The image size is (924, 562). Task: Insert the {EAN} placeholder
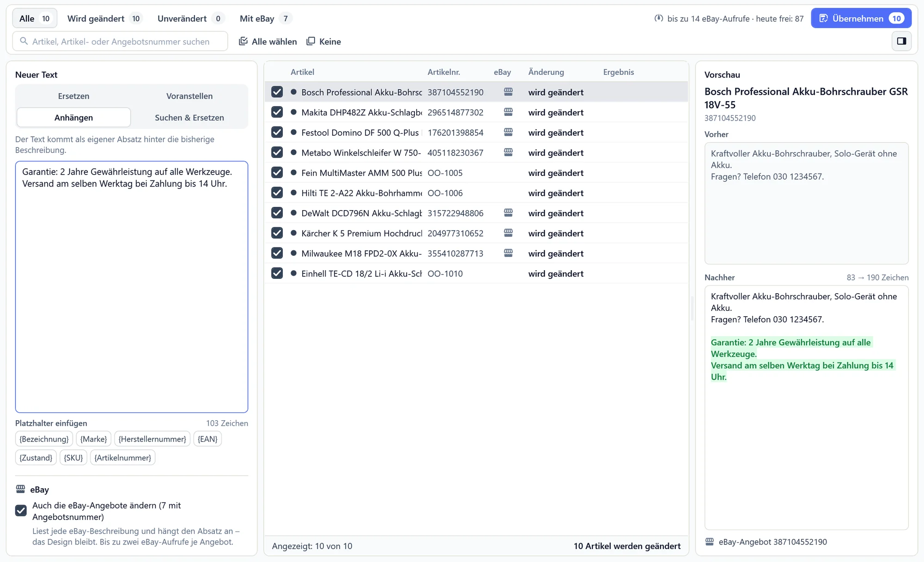(207, 439)
